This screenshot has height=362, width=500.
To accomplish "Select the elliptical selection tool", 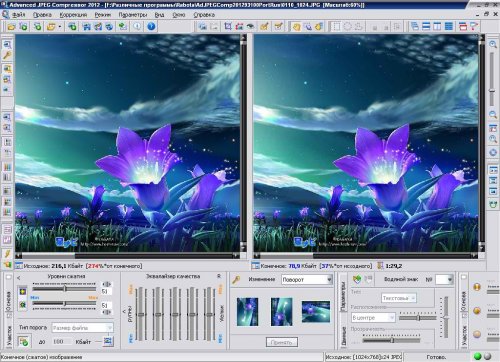I will (347, 26).
